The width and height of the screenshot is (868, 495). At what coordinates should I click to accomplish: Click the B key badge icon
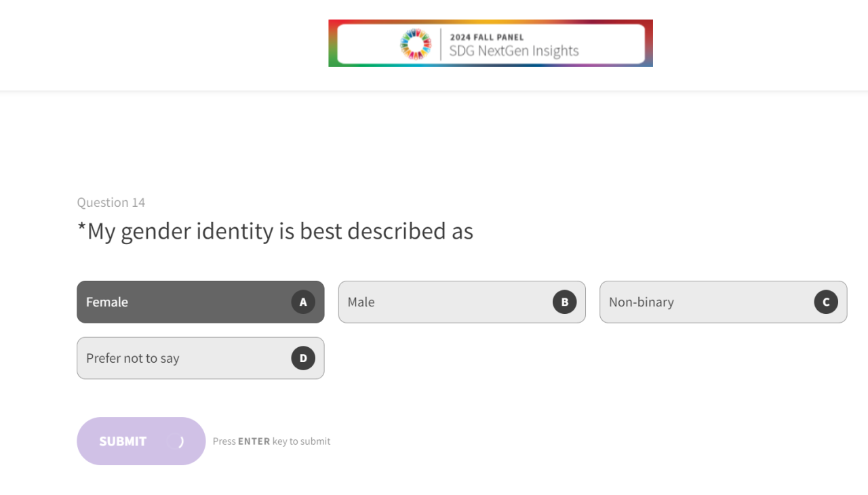pos(564,302)
